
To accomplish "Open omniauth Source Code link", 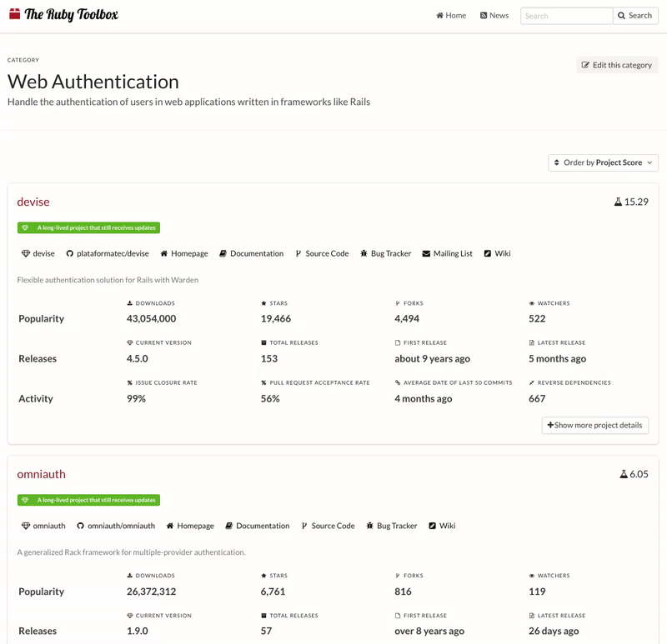I will click(x=328, y=527).
